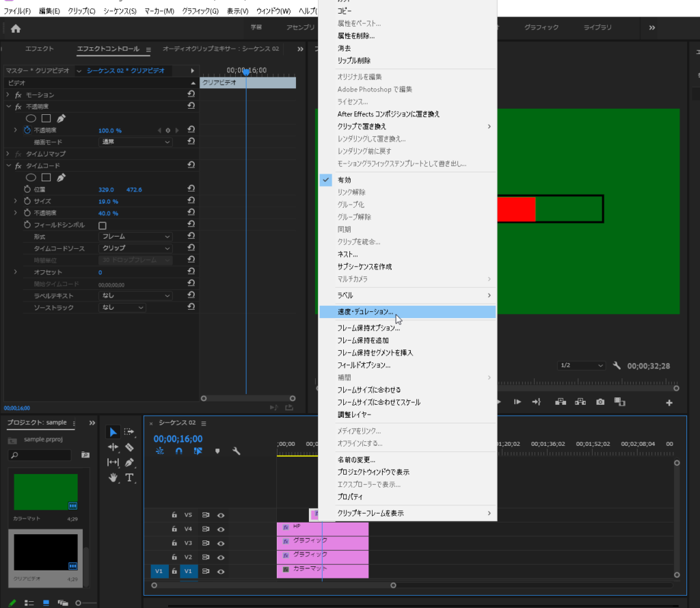The image size is (700, 608).
Task: Hide track V4 using its eye icon
Action: point(221,529)
